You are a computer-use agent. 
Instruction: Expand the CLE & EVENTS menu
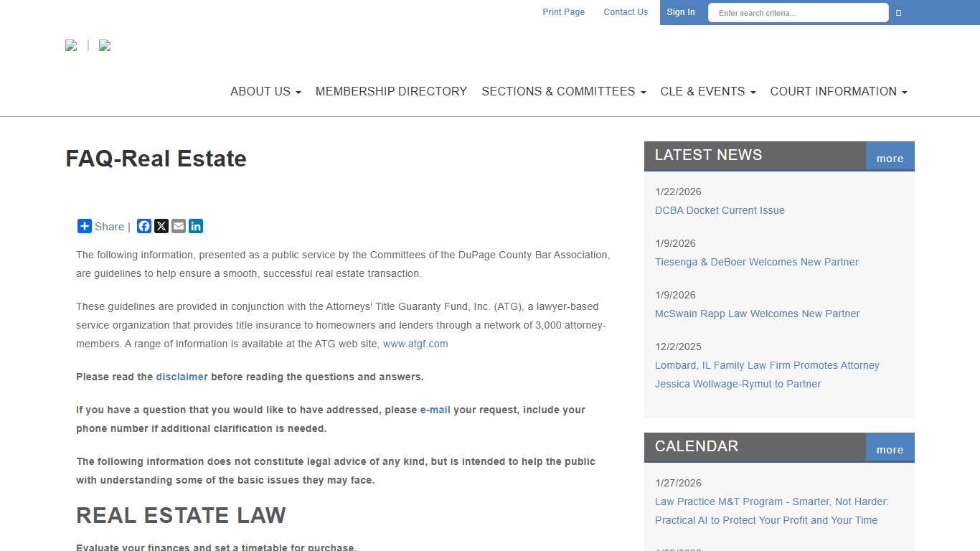[x=707, y=91]
